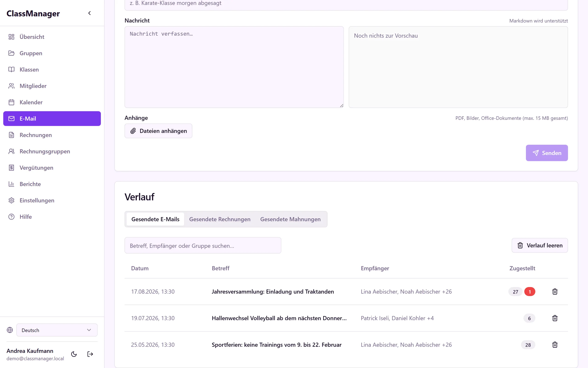Viewport: 588px width, 368px height.
Task: Switch to Gesendete Mahnungen tab
Action: point(290,219)
